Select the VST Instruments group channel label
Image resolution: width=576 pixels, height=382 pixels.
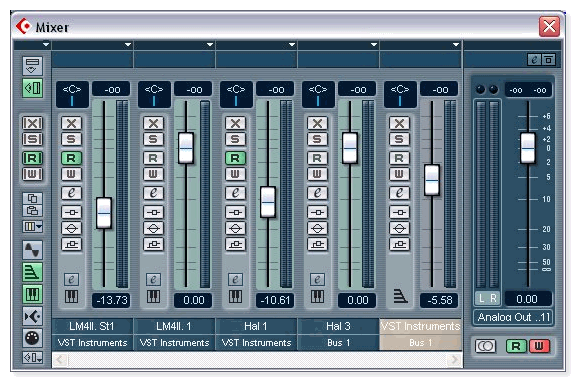click(420, 326)
